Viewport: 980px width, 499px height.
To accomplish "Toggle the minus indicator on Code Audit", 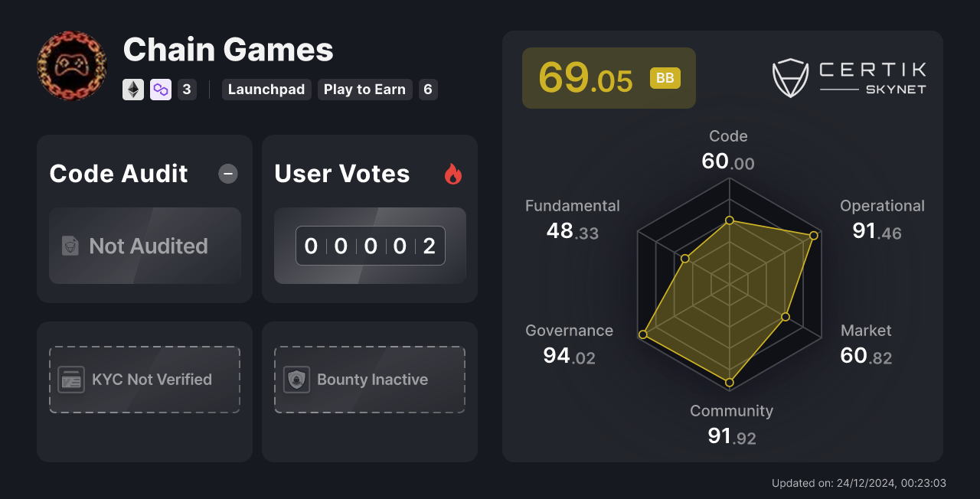I will click(227, 174).
